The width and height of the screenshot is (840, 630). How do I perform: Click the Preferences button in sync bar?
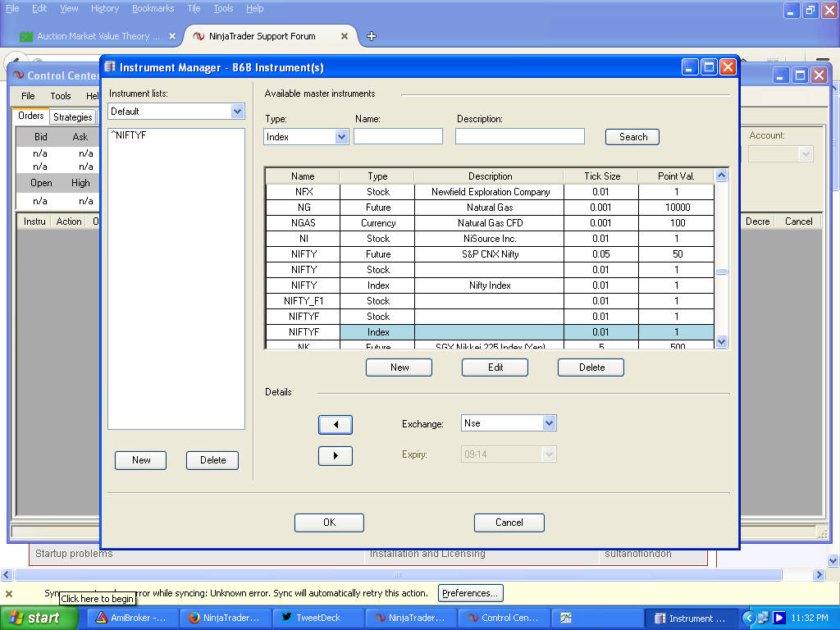(470, 593)
